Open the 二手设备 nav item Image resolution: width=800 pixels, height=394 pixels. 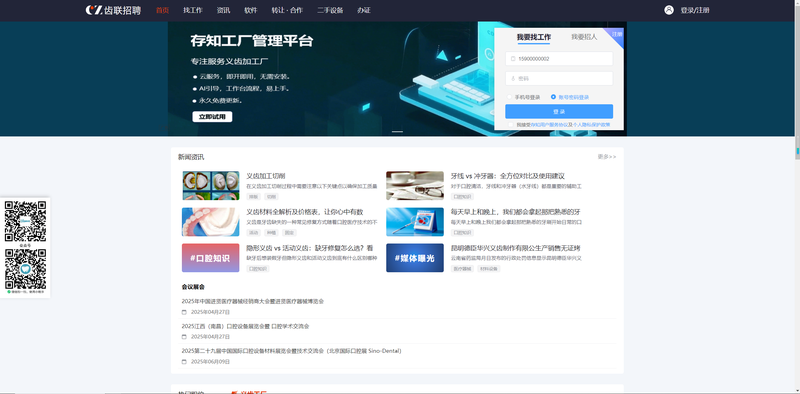click(x=330, y=10)
